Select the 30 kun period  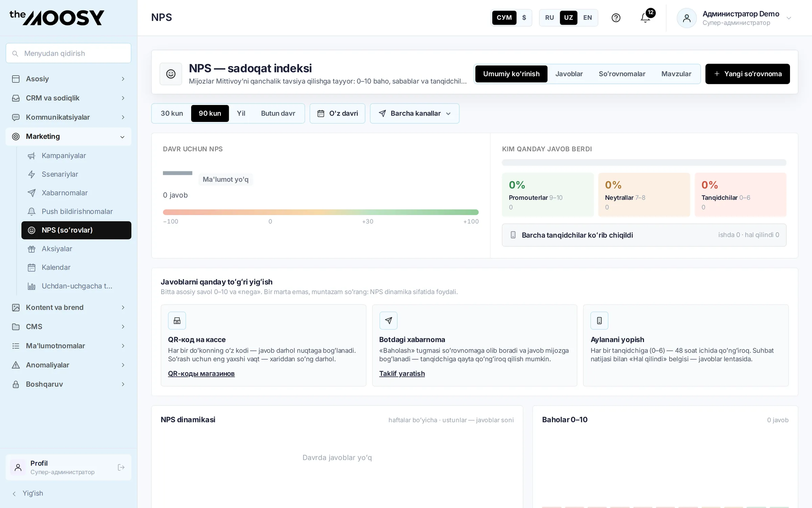[x=172, y=113]
